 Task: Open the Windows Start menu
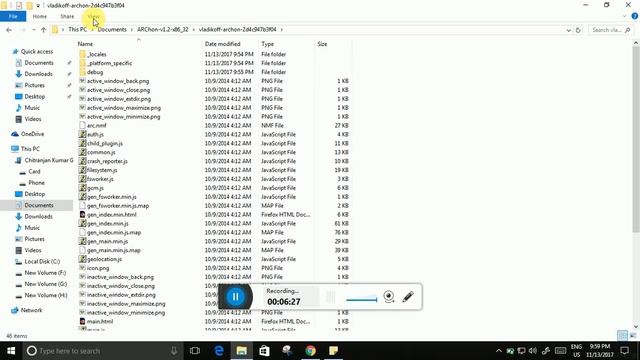tap(11, 351)
